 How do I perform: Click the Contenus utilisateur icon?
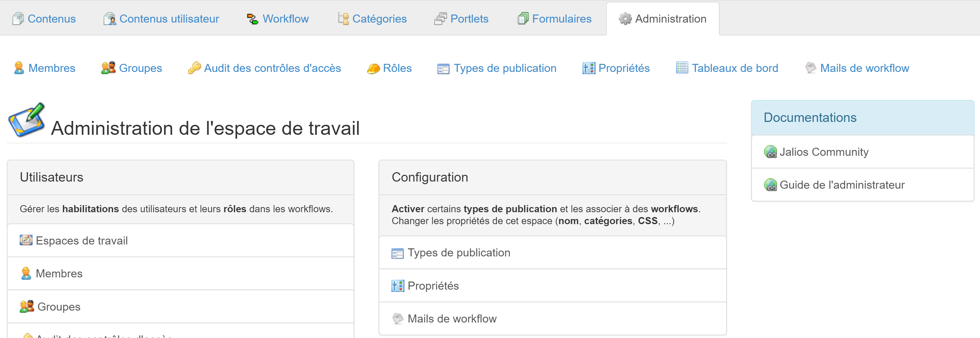coord(110,19)
